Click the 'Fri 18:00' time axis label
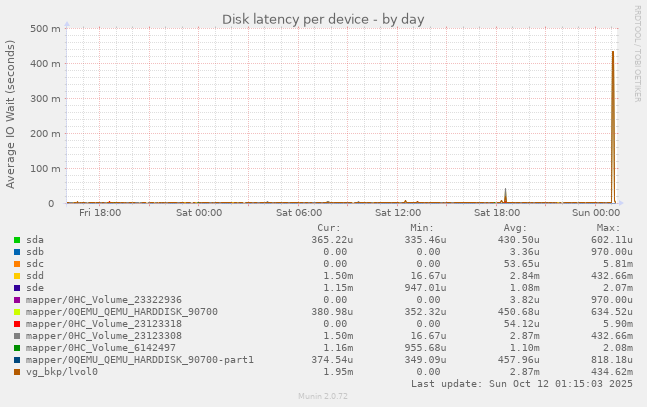Image resolution: width=647 pixels, height=407 pixels. 100,212
